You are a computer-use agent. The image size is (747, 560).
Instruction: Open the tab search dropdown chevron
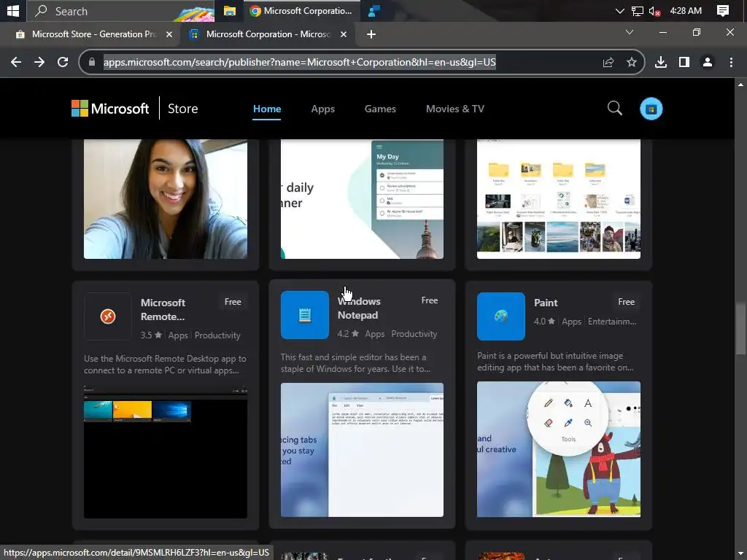tap(630, 32)
